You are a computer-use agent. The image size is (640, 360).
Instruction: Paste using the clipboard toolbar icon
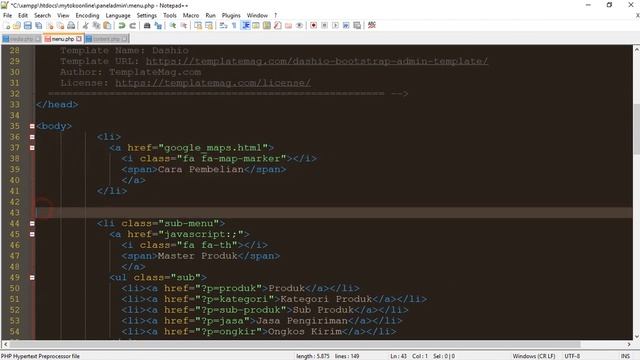click(x=107, y=25)
